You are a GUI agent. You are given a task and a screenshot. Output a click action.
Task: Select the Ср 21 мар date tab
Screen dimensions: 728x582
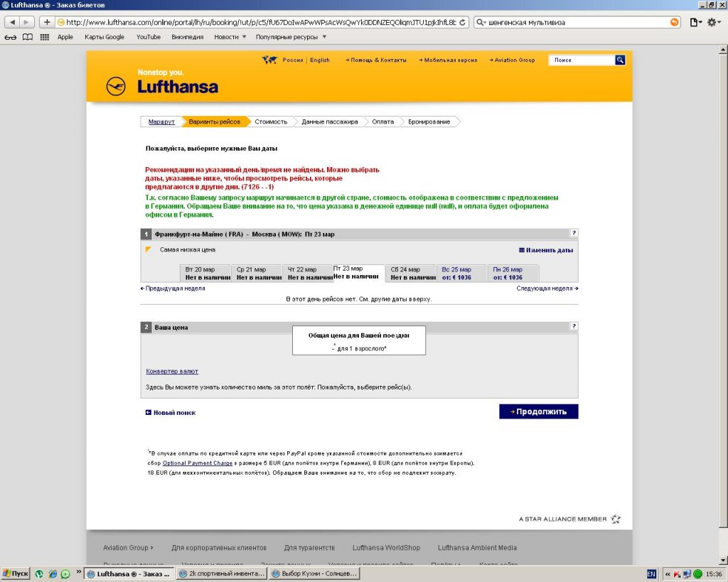(256, 274)
